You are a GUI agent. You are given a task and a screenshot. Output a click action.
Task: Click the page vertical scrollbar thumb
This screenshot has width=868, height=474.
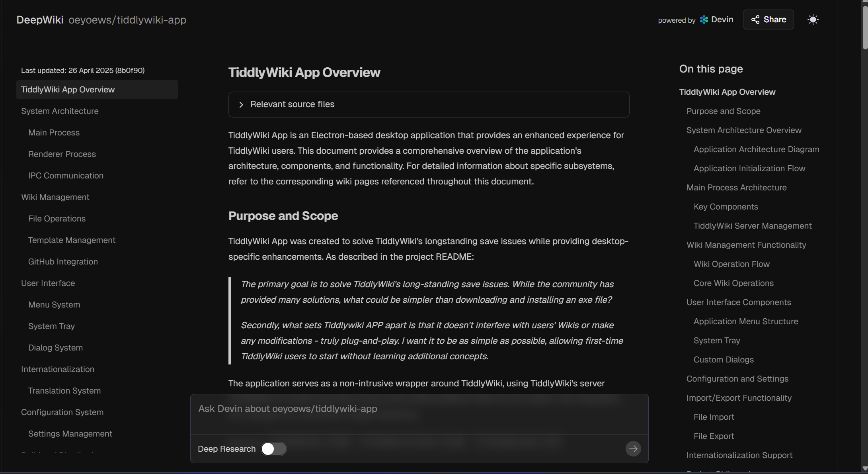pos(864,28)
